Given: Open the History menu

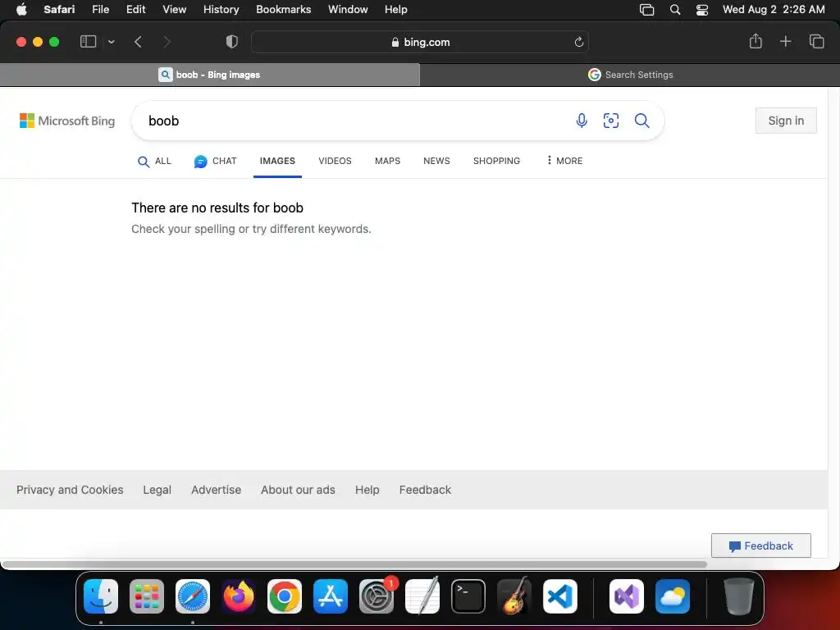Looking at the screenshot, I should tap(221, 10).
